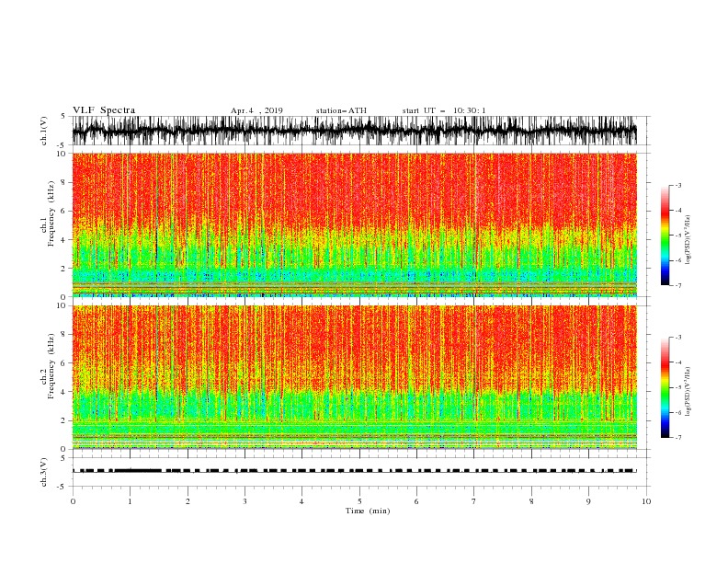Click the "-3" label on ch.1 color bar
This screenshot has width=728, height=563.
pyautogui.click(x=677, y=185)
